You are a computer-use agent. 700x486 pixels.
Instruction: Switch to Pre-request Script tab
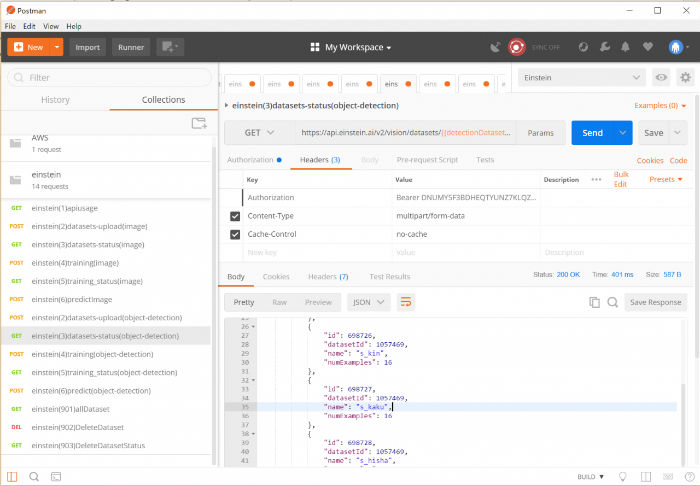(x=427, y=160)
